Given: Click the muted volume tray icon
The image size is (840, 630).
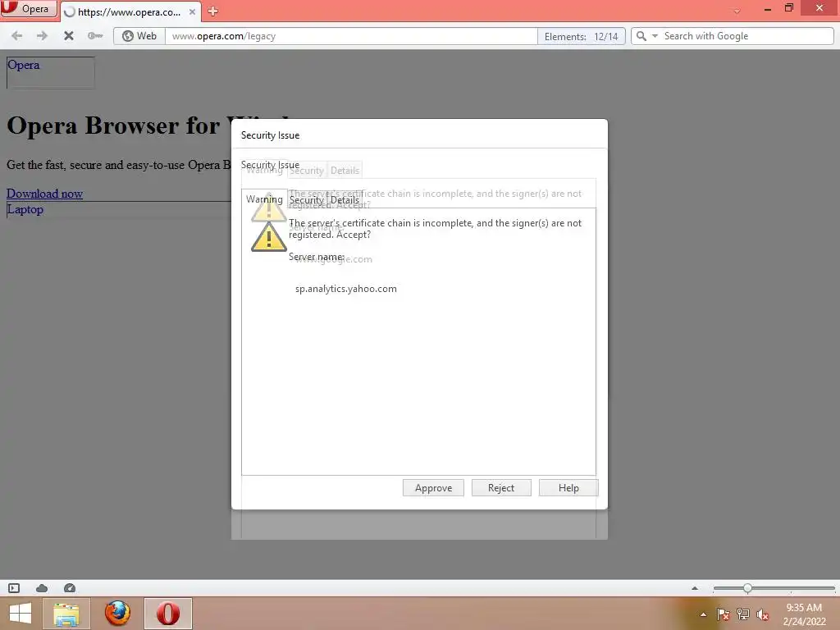Looking at the screenshot, I should 763,614.
